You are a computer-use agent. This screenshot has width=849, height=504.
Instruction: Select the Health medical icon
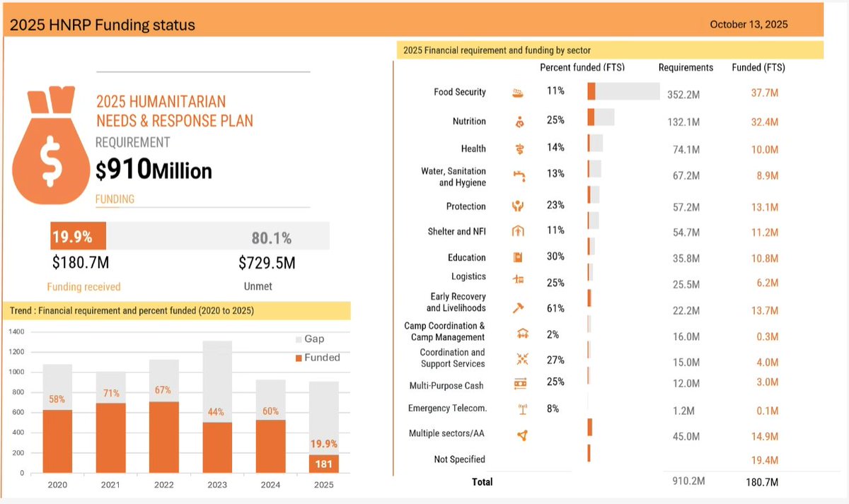(519, 149)
